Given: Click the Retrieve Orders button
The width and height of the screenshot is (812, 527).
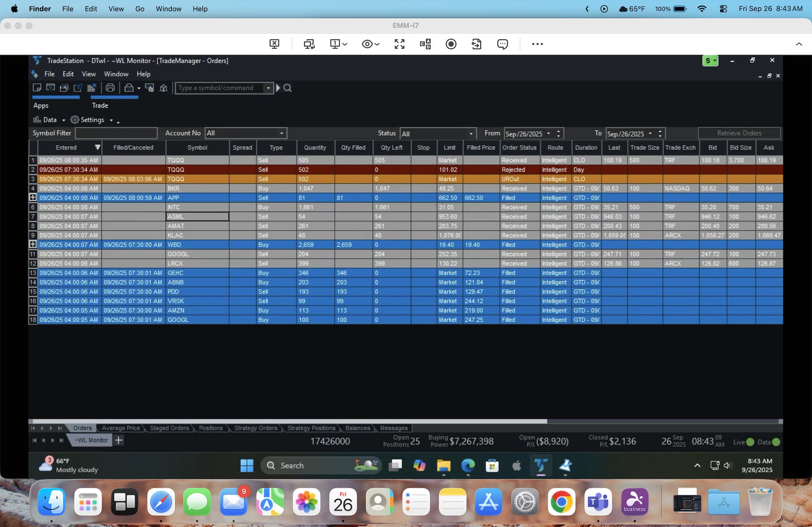Looking at the screenshot, I should tap(739, 133).
